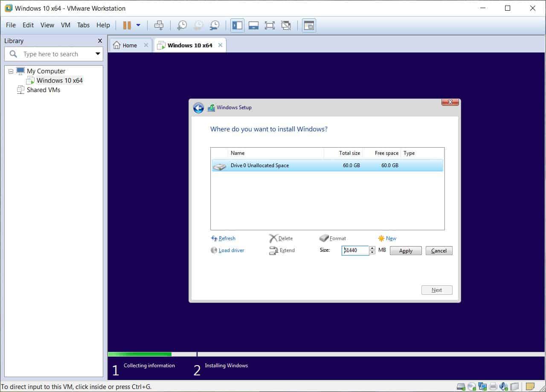Viewport: 546px width, 392px height.
Task: Collapse the My Computer tree node
Action: coord(11,71)
